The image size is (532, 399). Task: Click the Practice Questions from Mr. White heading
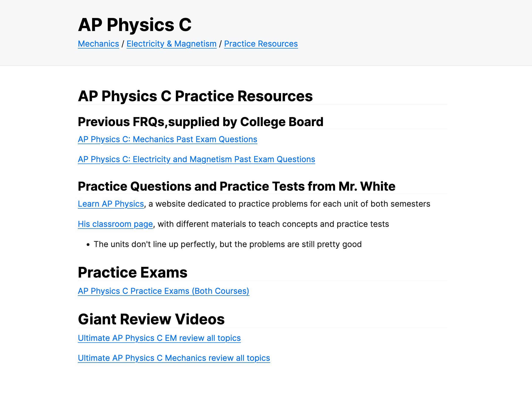(236, 186)
